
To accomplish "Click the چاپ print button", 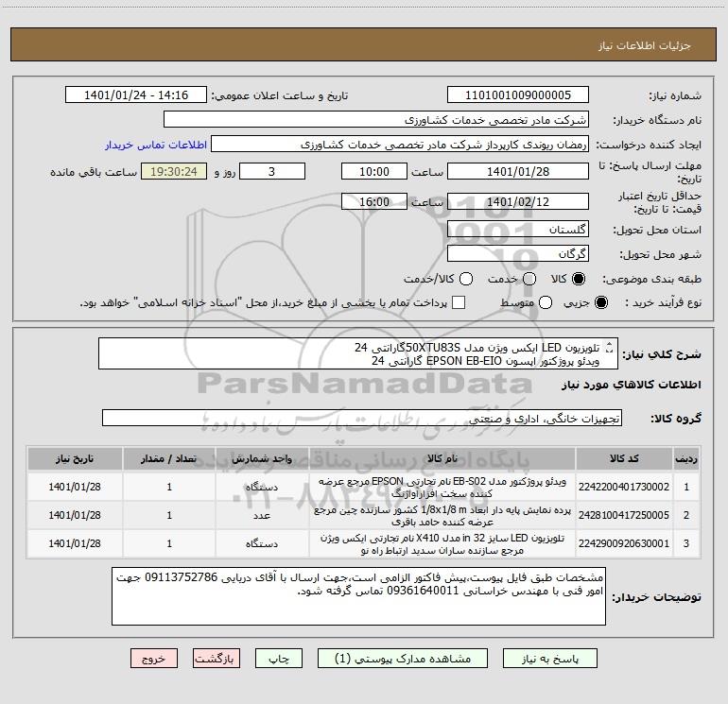I will click(x=279, y=659).
